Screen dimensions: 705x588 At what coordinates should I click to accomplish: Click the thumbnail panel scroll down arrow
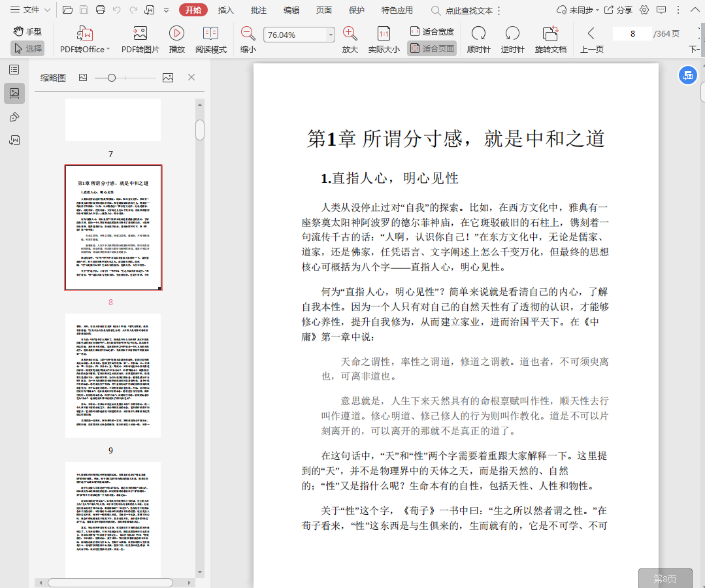pyautogui.click(x=200, y=572)
